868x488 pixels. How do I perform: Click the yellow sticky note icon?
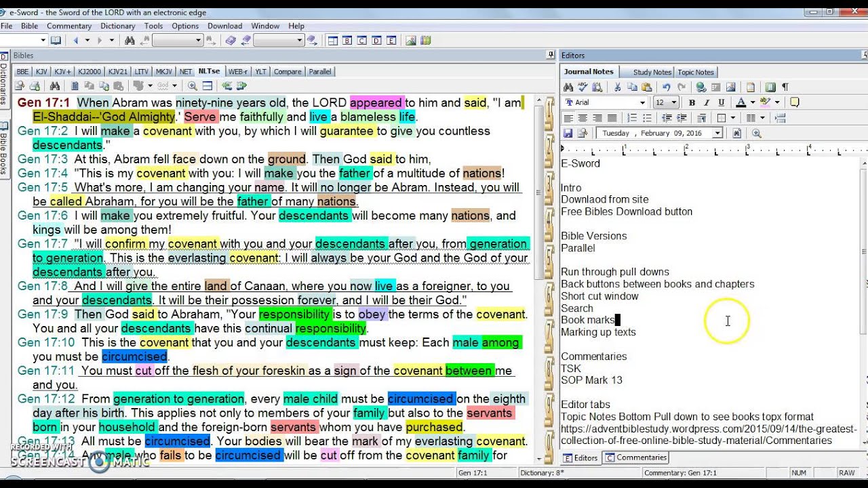[794, 102]
